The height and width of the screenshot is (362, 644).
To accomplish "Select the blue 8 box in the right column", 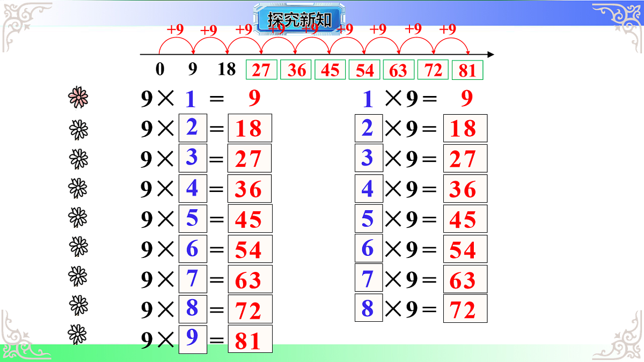I will tap(368, 308).
